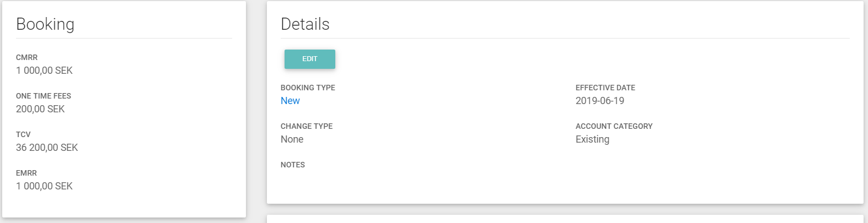Click the teal EDIT button
The width and height of the screenshot is (868, 223).
click(309, 59)
